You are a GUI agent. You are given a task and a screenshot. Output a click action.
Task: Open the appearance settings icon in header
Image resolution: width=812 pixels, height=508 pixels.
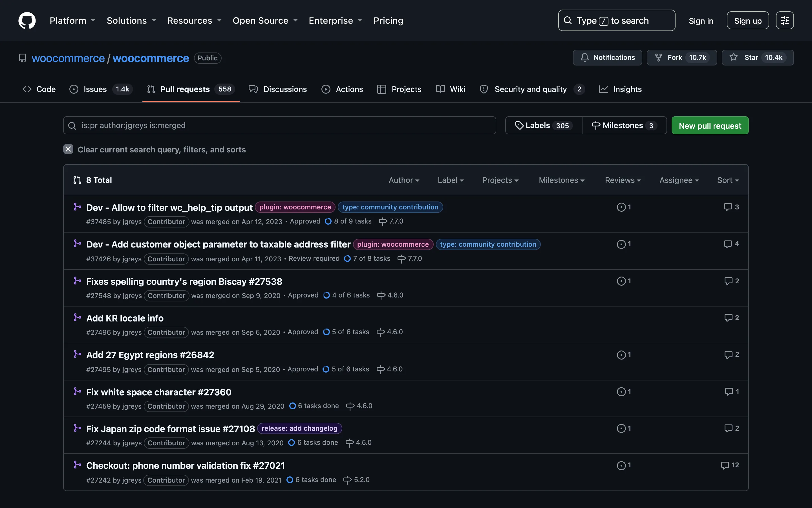784,21
